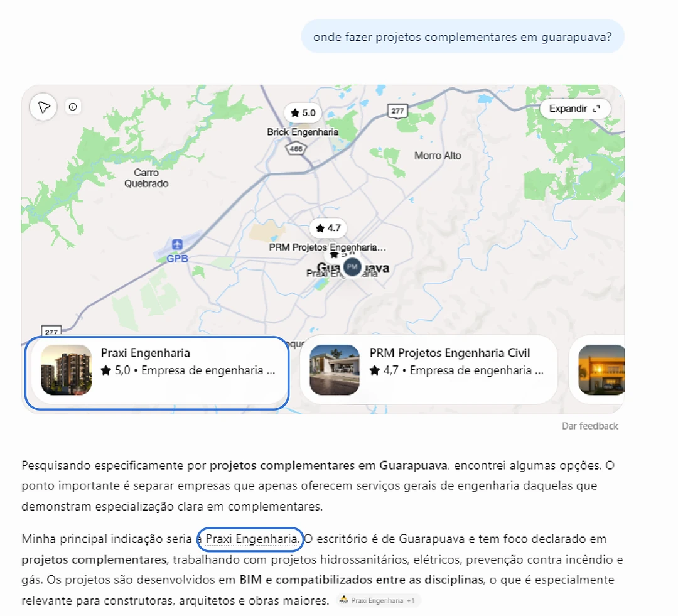Click the PM circular map marker

tap(352, 267)
